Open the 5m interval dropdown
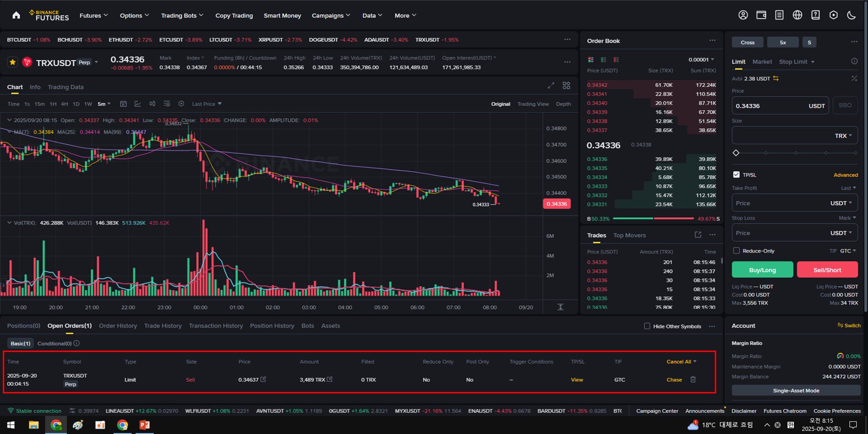Image resolution: width=868 pixels, height=434 pixels. (104, 104)
